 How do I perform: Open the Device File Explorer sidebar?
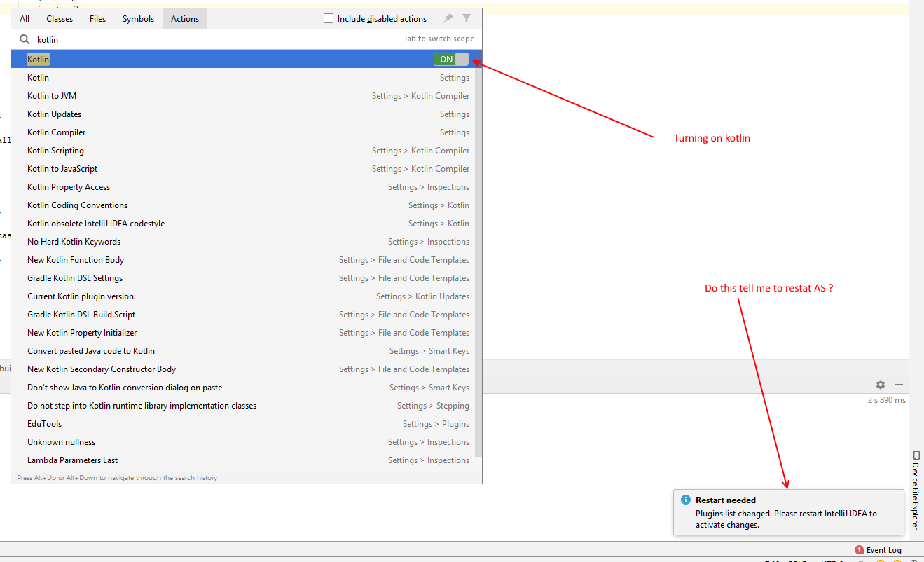coord(916,489)
